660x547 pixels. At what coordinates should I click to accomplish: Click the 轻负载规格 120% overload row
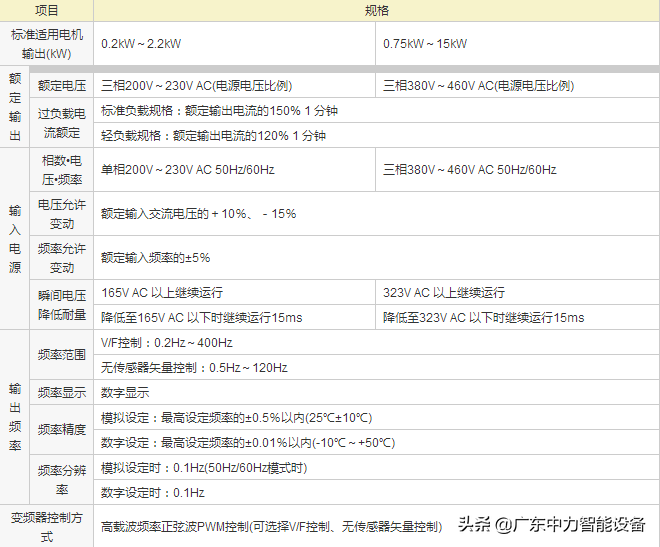214,135
